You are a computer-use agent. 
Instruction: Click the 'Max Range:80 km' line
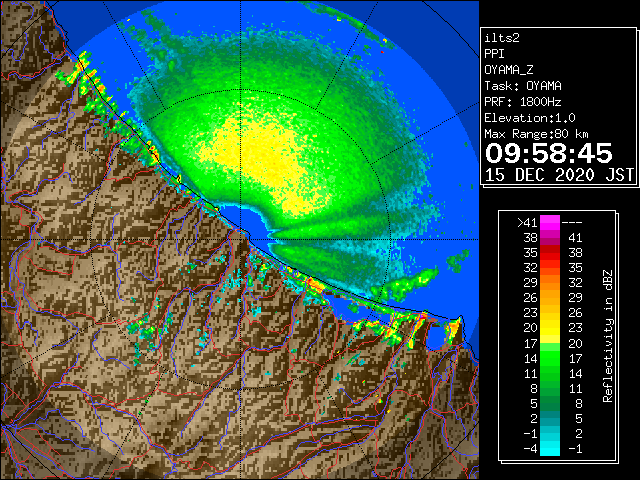point(536,134)
